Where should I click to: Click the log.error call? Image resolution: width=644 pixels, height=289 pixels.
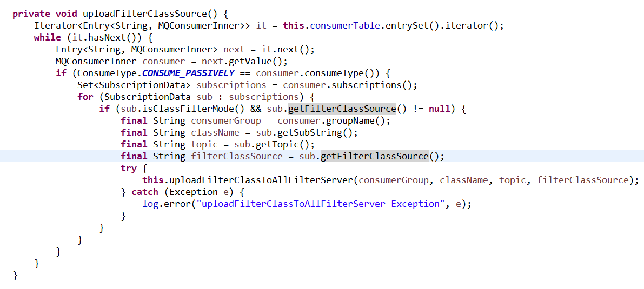pyautogui.click(x=167, y=204)
